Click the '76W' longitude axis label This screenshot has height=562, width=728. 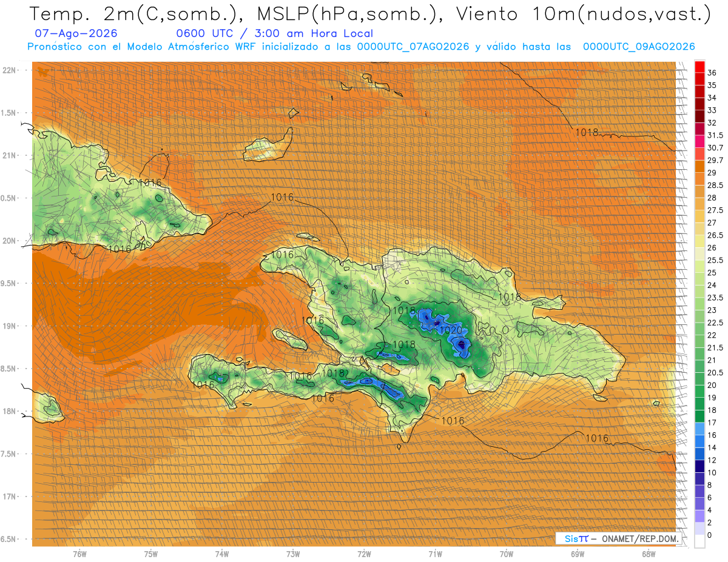pos(79,554)
